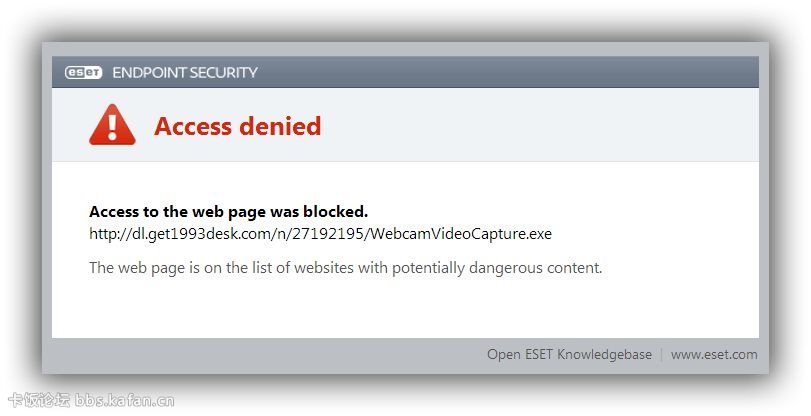Visit the www.eset.com link

click(714, 354)
